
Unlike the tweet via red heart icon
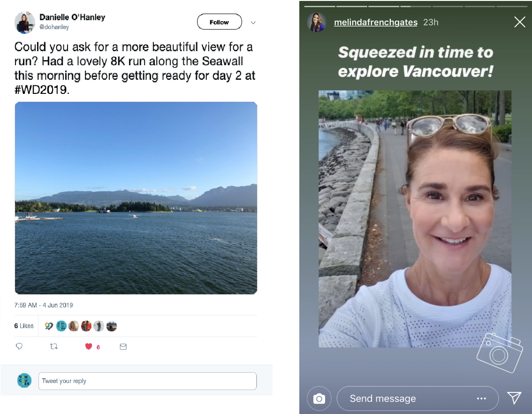[89, 346]
